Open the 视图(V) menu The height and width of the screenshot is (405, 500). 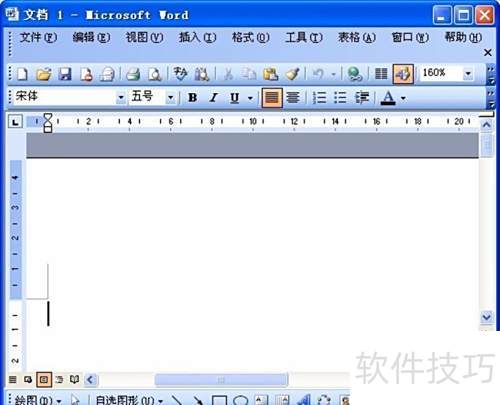[144, 37]
